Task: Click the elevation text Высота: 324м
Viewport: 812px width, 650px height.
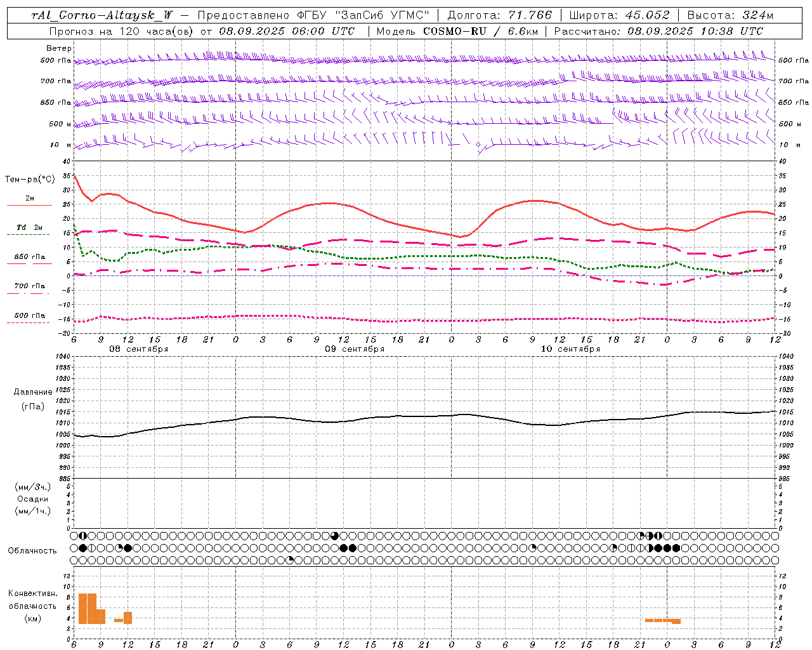Action: (730, 15)
